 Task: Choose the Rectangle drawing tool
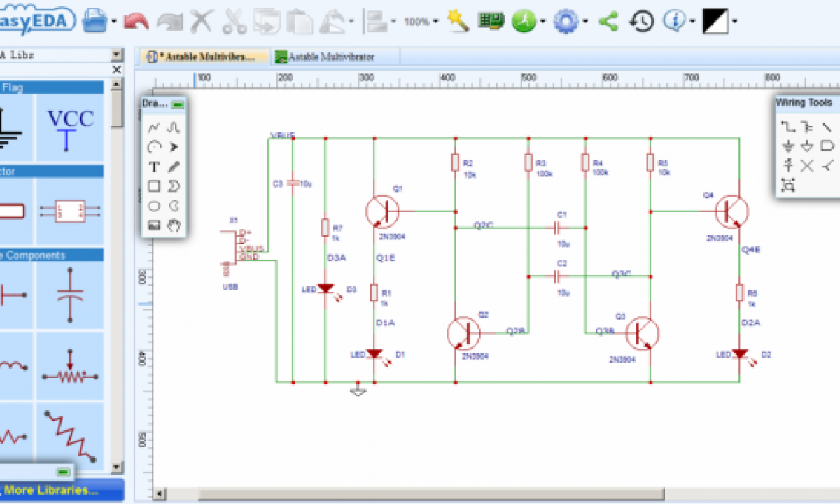click(x=154, y=186)
